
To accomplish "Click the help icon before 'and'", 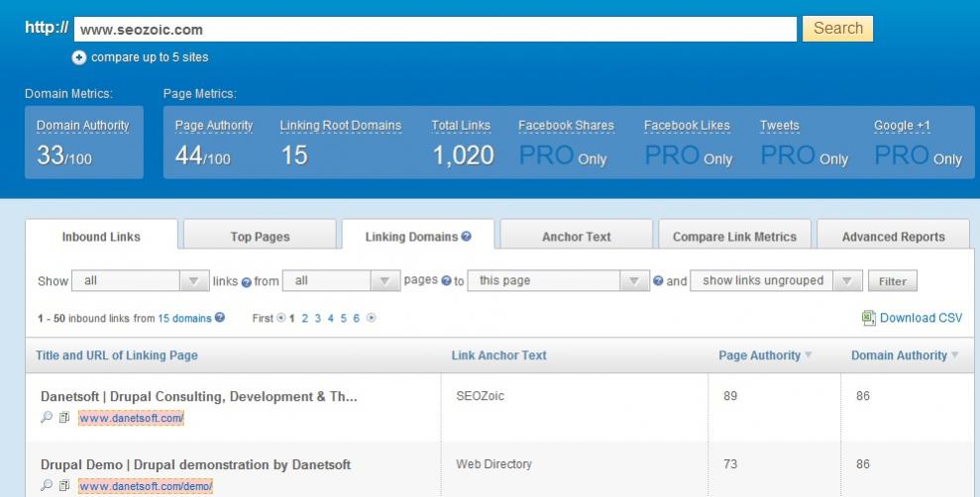I will point(658,281).
